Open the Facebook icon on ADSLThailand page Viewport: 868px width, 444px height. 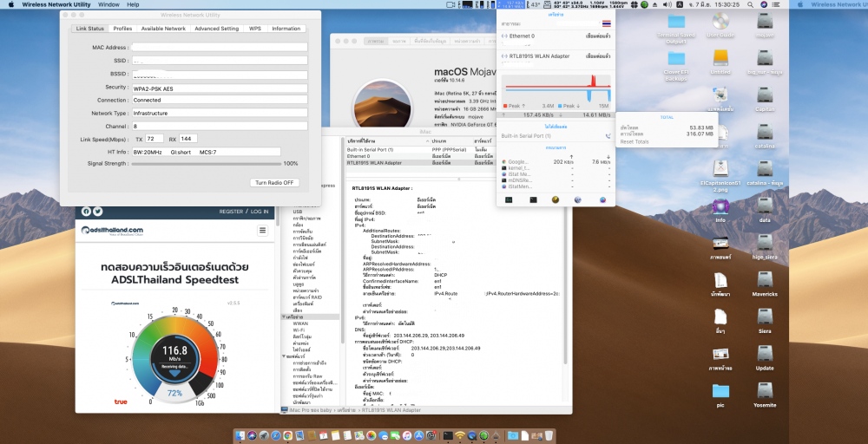pyautogui.click(x=86, y=212)
